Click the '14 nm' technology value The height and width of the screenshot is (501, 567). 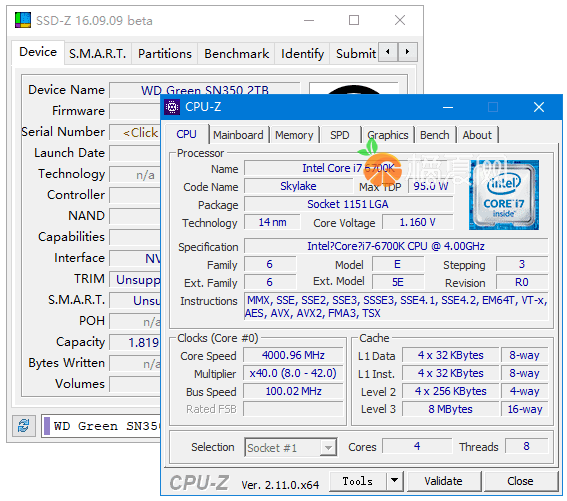[272, 222]
